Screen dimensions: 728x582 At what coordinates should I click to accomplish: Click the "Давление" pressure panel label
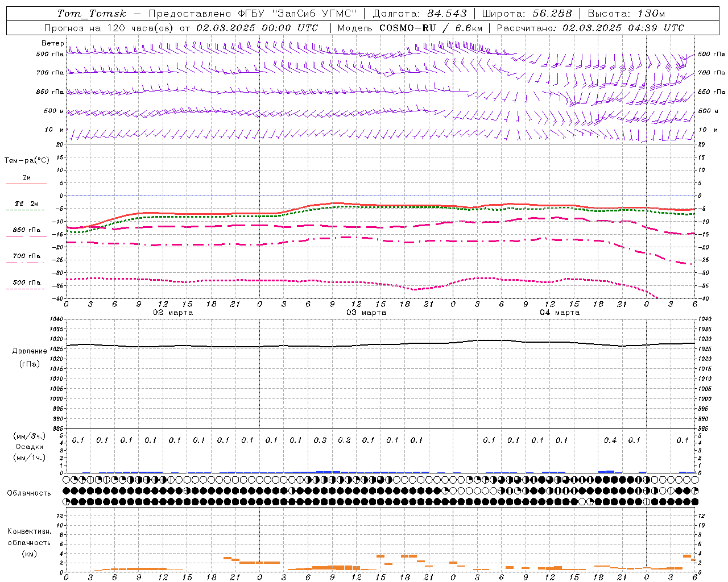(x=30, y=351)
